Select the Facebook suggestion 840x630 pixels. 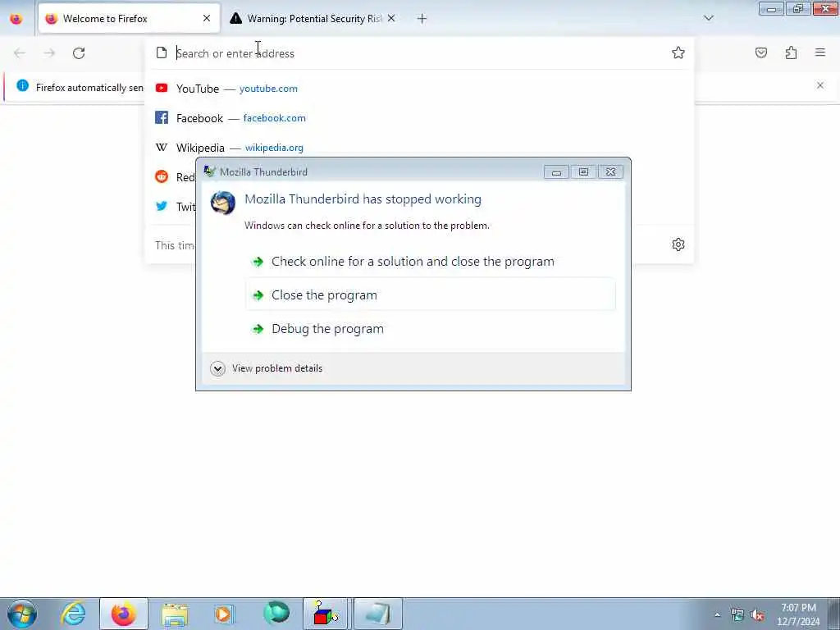point(419,118)
